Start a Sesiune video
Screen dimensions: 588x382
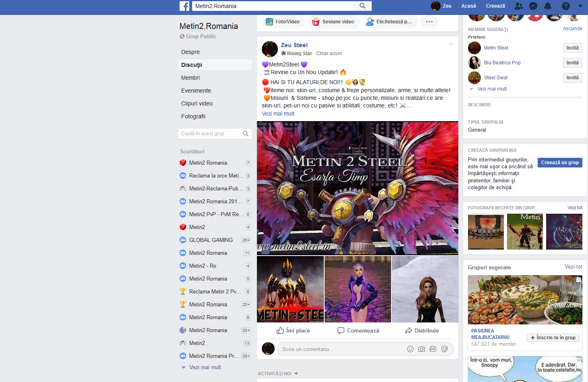point(333,22)
